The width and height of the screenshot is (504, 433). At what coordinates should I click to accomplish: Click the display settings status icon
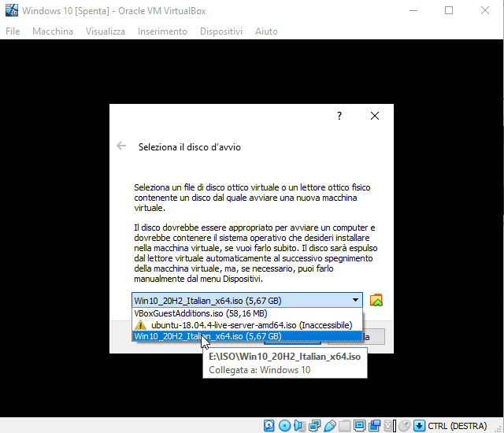(359, 426)
